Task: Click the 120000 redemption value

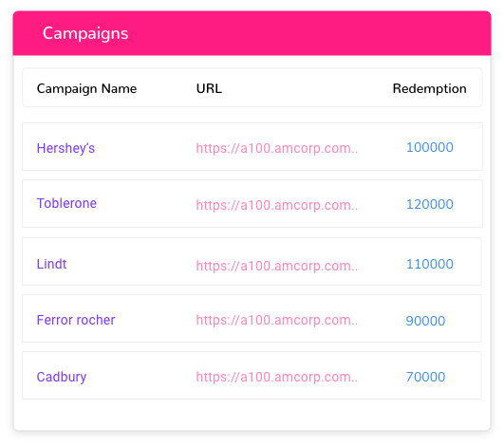Action: coord(430,204)
